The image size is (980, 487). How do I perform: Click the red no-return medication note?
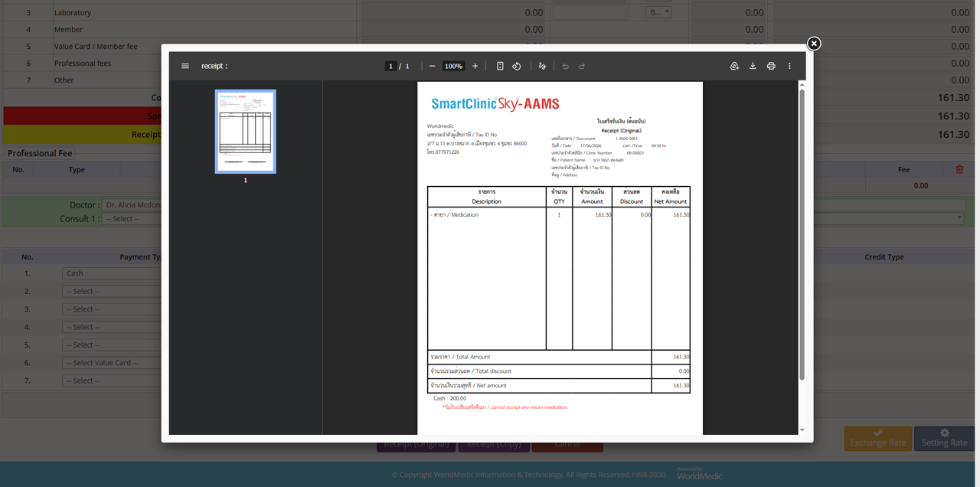coord(505,407)
